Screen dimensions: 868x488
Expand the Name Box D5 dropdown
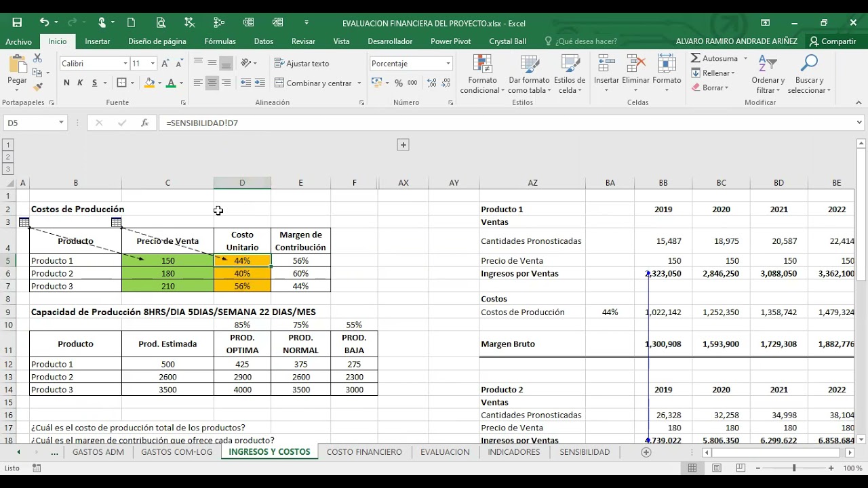tap(61, 123)
